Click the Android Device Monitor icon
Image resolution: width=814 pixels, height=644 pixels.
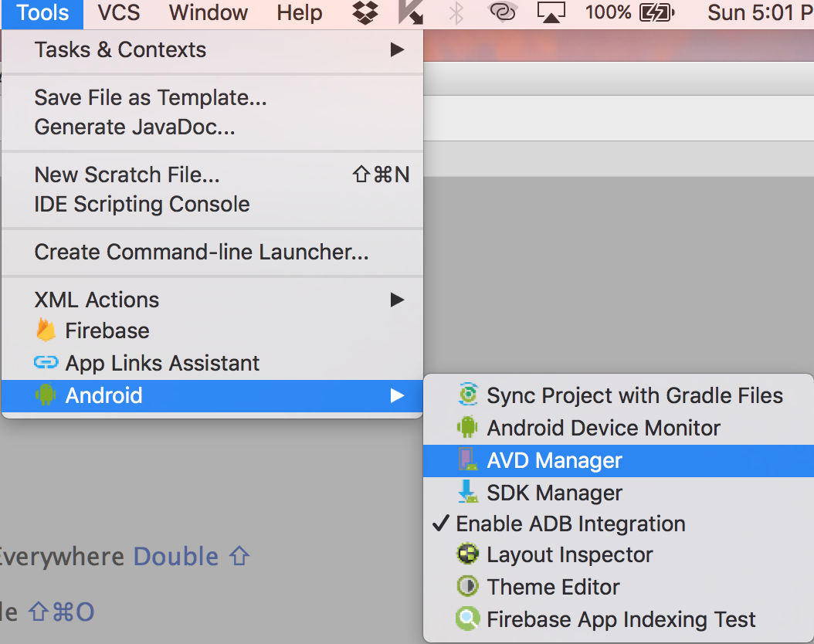pos(467,427)
